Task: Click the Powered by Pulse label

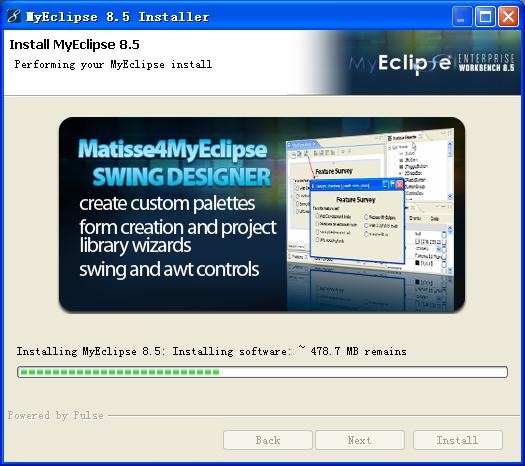Action: point(56,415)
